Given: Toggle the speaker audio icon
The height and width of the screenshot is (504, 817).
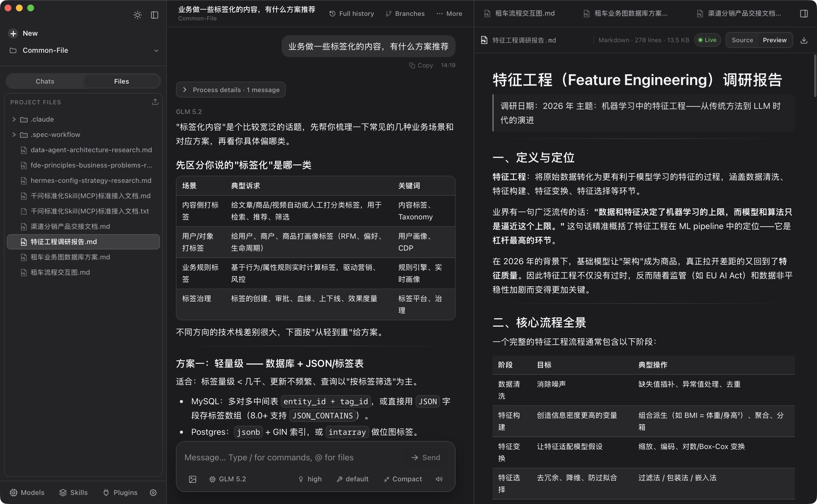Looking at the screenshot, I should (x=439, y=479).
